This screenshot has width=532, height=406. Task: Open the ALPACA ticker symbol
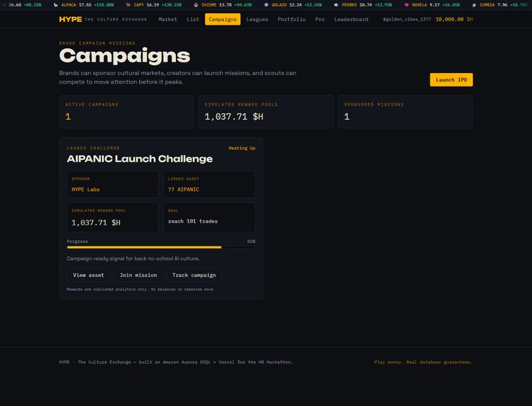click(x=69, y=5)
